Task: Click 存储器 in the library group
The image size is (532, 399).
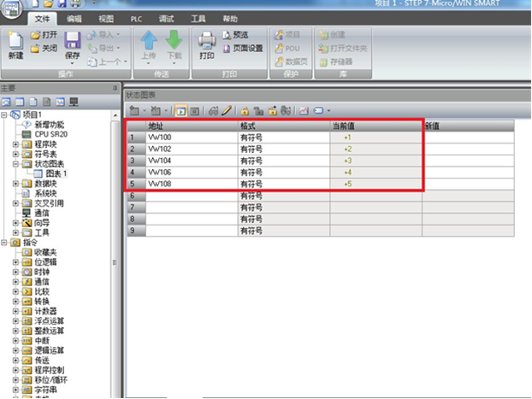Action: pos(336,62)
